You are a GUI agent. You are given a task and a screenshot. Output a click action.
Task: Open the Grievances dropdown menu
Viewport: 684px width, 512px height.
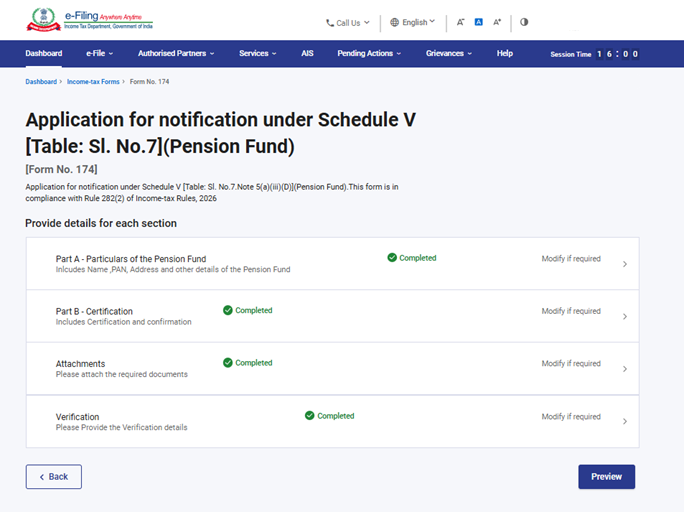(448, 54)
